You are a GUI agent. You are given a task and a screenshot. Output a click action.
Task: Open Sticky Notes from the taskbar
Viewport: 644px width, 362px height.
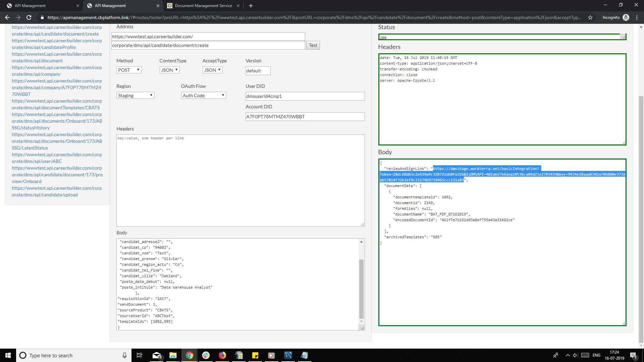[x=255, y=355]
